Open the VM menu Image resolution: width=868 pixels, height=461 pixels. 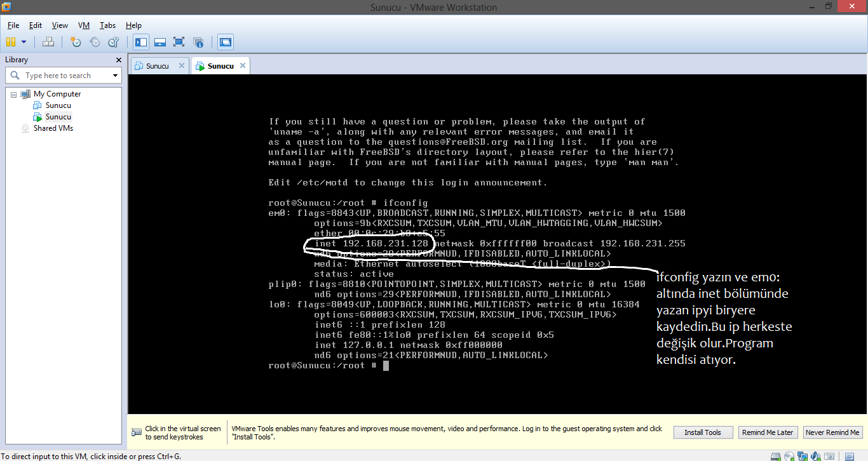point(84,25)
